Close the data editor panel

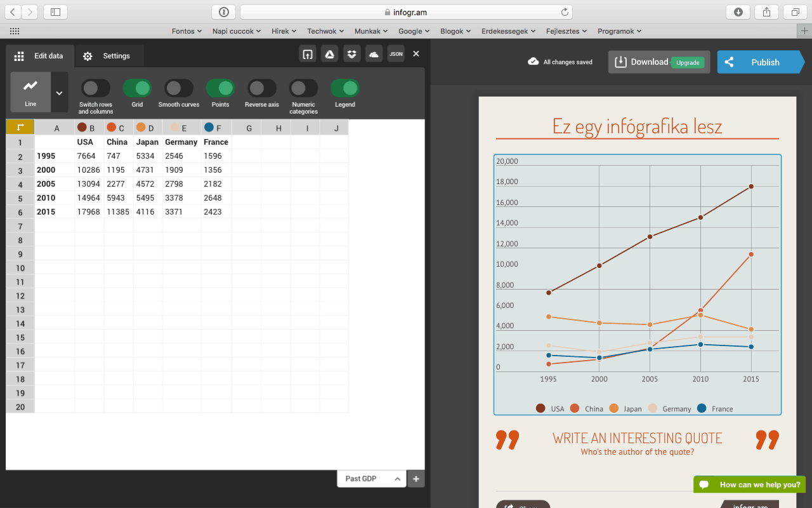(x=416, y=54)
